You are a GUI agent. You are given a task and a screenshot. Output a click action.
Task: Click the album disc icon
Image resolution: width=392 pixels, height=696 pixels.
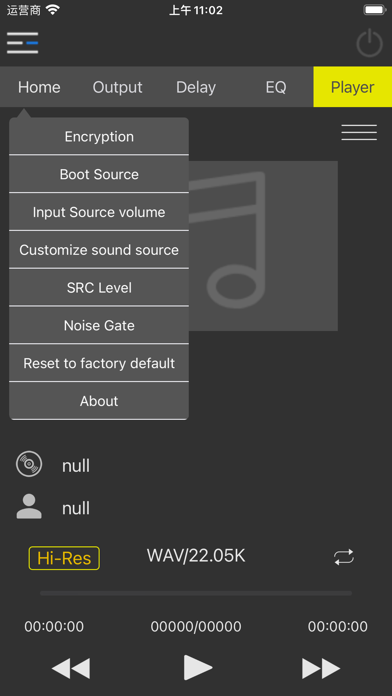click(x=29, y=464)
